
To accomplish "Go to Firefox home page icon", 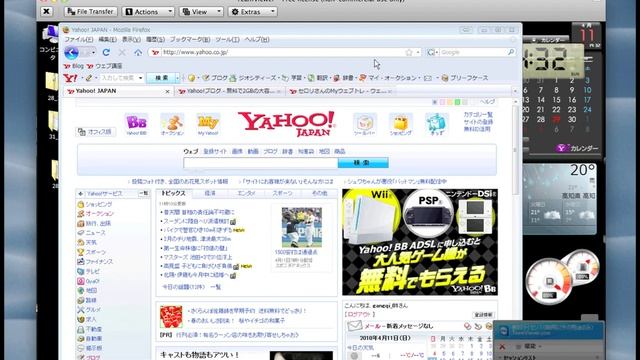I will pos(138,53).
